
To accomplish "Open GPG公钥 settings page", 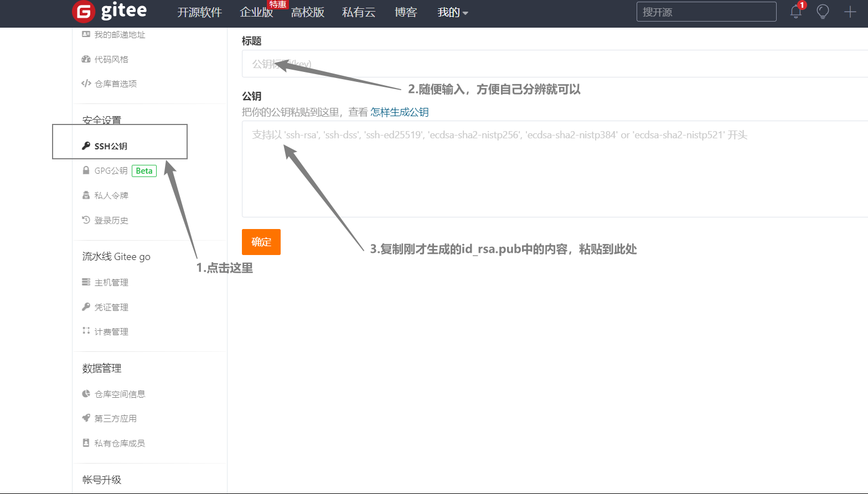I will 111,170.
